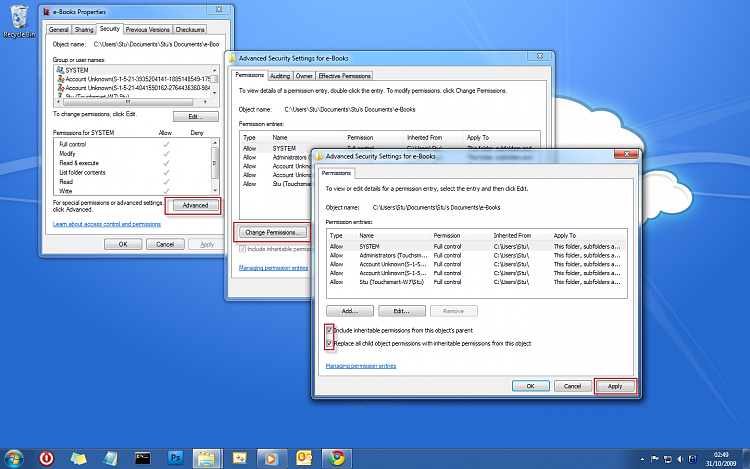
Task: Click the Edit... button in front dialog
Action: click(401, 311)
